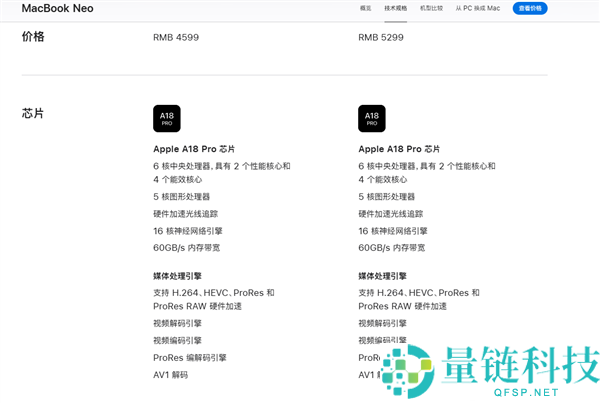Click left column Apple A18 Pro 芯片 title

(194, 149)
